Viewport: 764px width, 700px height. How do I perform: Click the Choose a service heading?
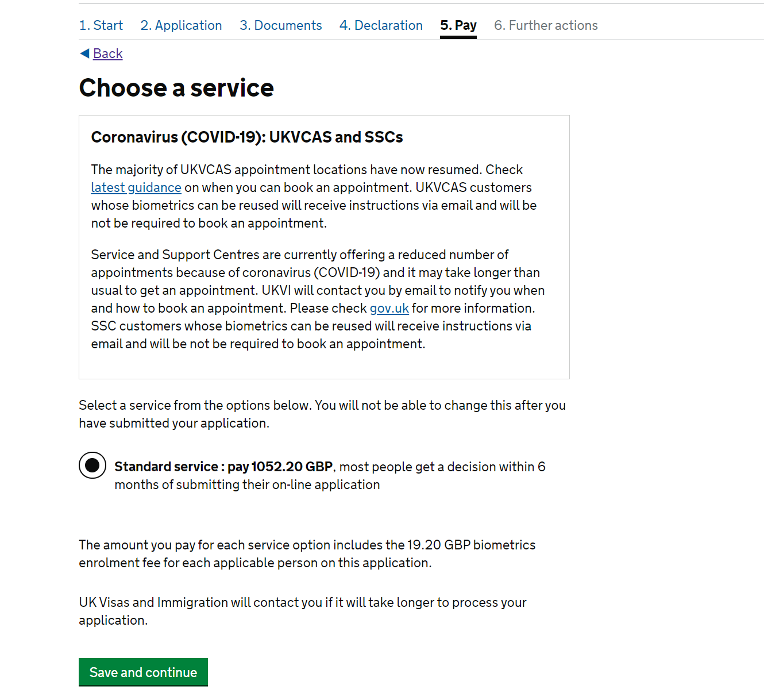(176, 88)
